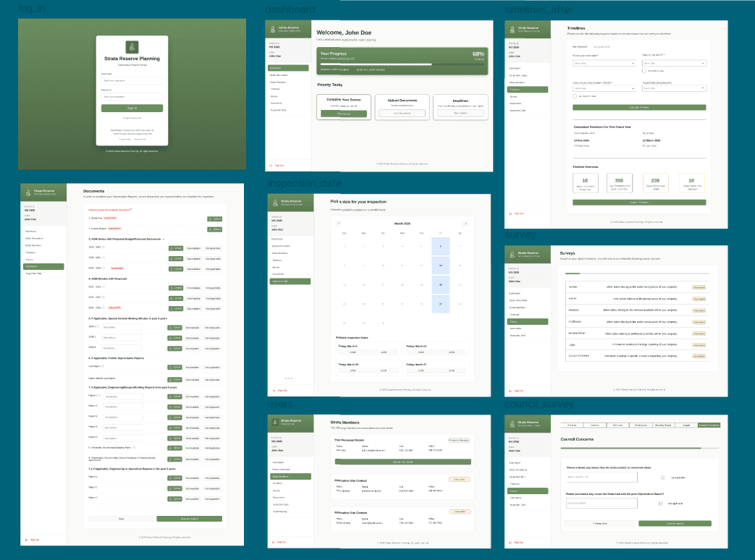Tick Not Applicable in Council Concerns question
The image size is (755, 560).
point(663,478)
